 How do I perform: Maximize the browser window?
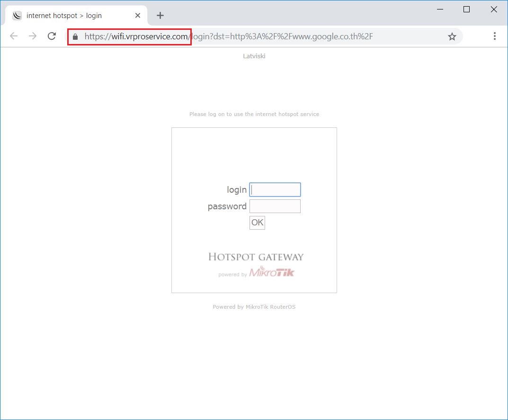point(466,9)
